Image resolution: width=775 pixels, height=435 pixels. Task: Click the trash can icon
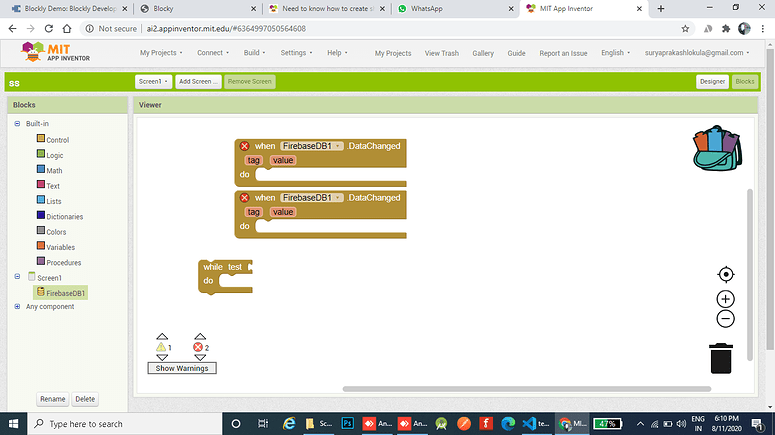pyautogui.click(x=721, y=357)
